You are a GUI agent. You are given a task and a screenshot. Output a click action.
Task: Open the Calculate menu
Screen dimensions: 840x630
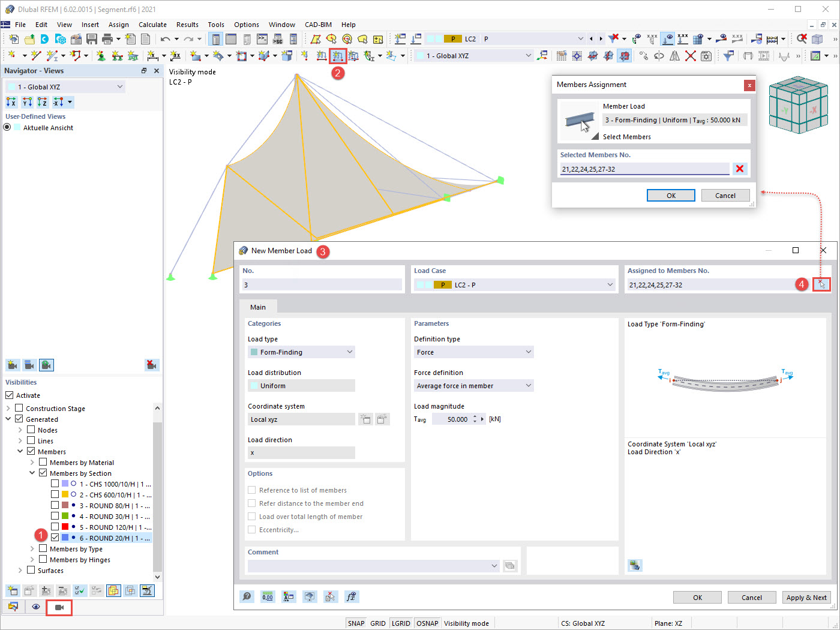[x=152, y=25]
